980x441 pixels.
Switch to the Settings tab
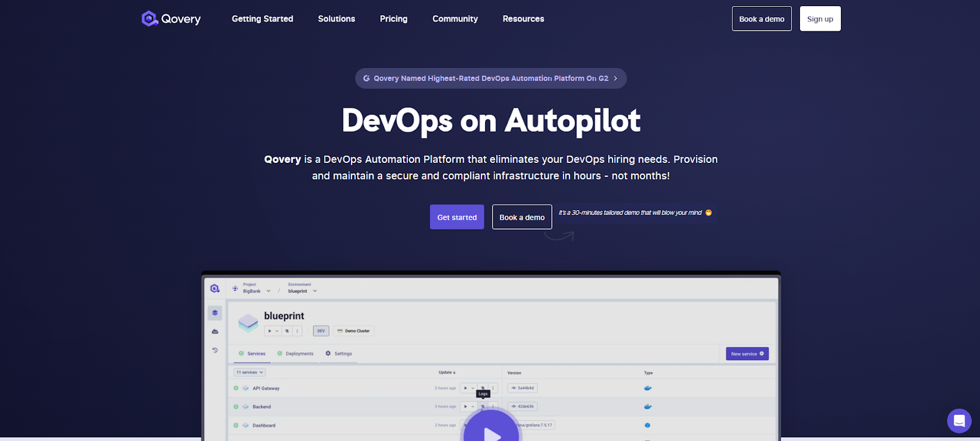[x=339, y=353]
